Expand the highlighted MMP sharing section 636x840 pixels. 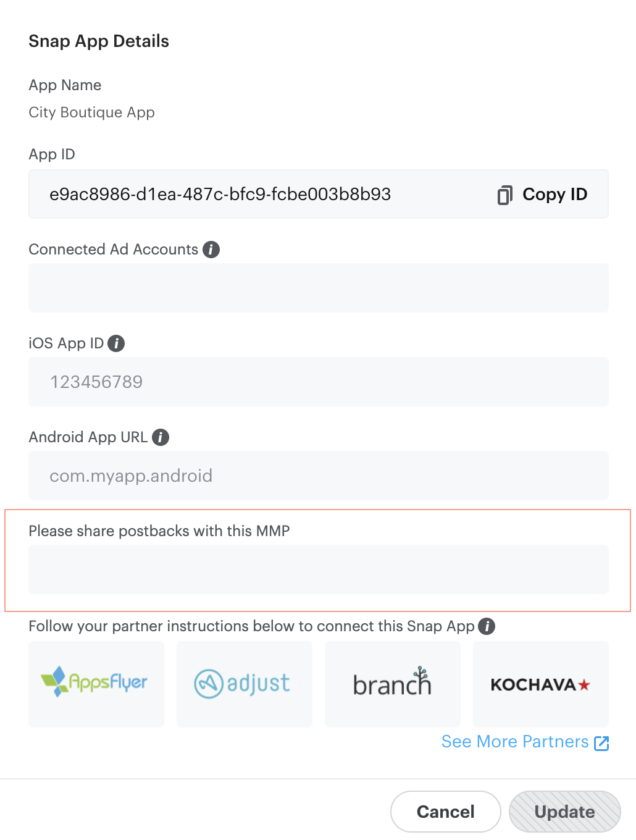click(x=318, y=560)
